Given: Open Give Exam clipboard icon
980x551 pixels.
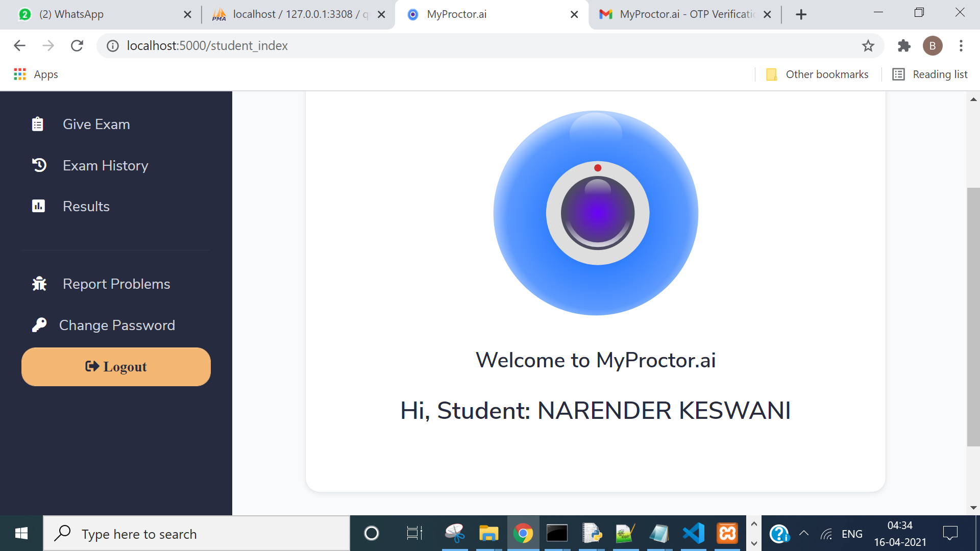Looking at the screenshot, I should 38,124.
